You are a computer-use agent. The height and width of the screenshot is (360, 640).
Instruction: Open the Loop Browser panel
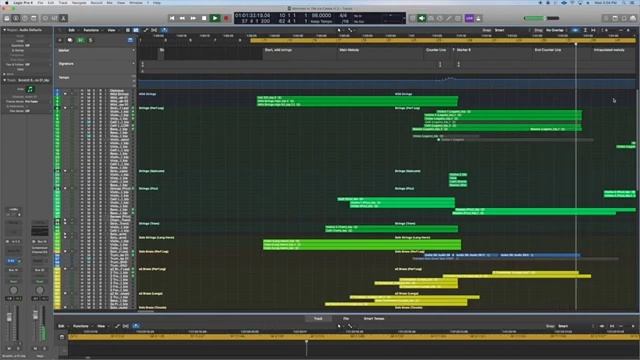tap(624, 18)
